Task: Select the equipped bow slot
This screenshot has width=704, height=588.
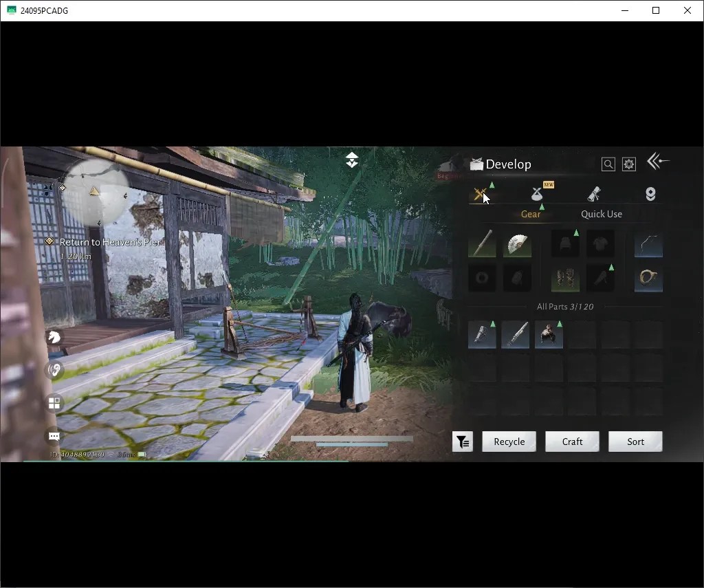Action: [648, 243]
